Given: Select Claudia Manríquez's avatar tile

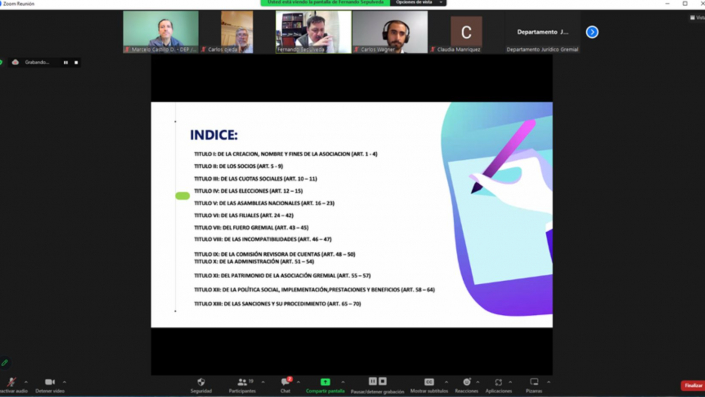Looking at the screenshot, I should [x=466, y=32].
